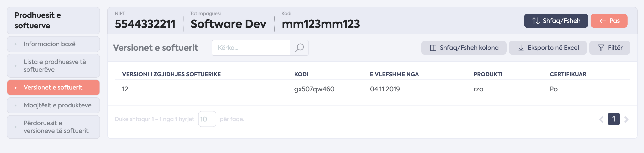644x153 pixels.
Task: Open the Filtër filter panel
Action: (609, 48)
